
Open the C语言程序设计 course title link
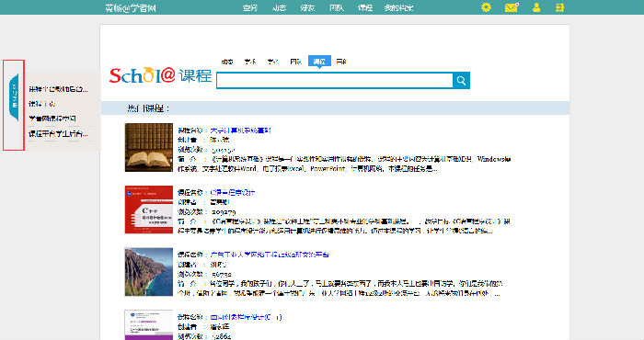[233, 192]
